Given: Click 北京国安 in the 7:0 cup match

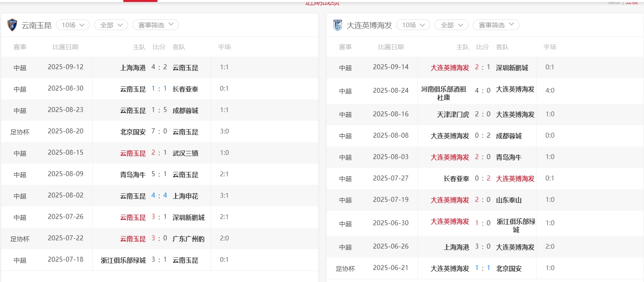Looking at the screenshot, I should [x=133, y=132].
